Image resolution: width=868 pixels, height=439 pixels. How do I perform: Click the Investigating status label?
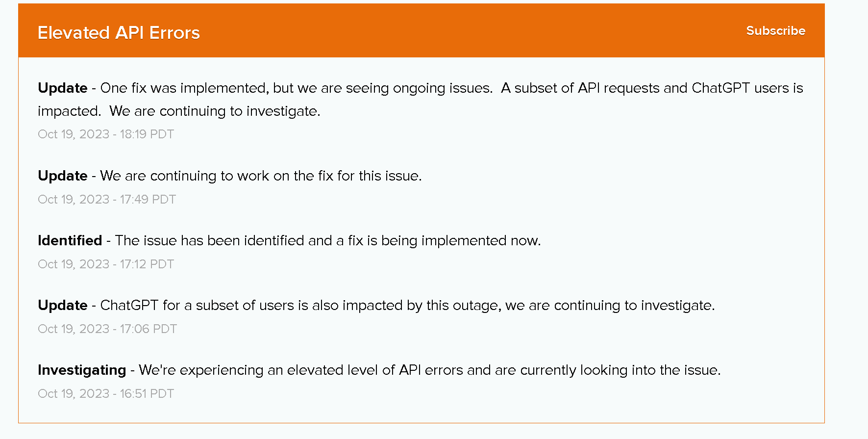81,370
